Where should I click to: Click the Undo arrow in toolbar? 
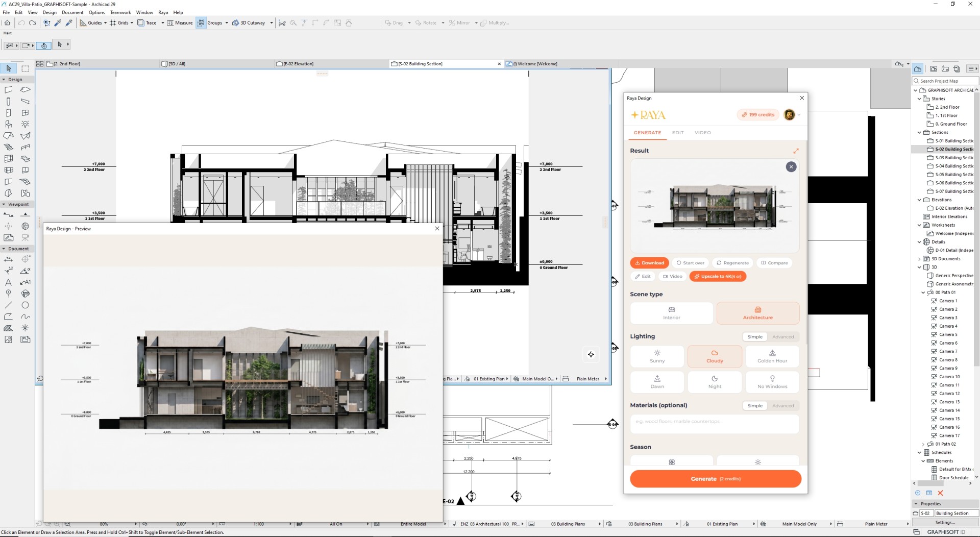pyautogui.click(x=21, y=23)
